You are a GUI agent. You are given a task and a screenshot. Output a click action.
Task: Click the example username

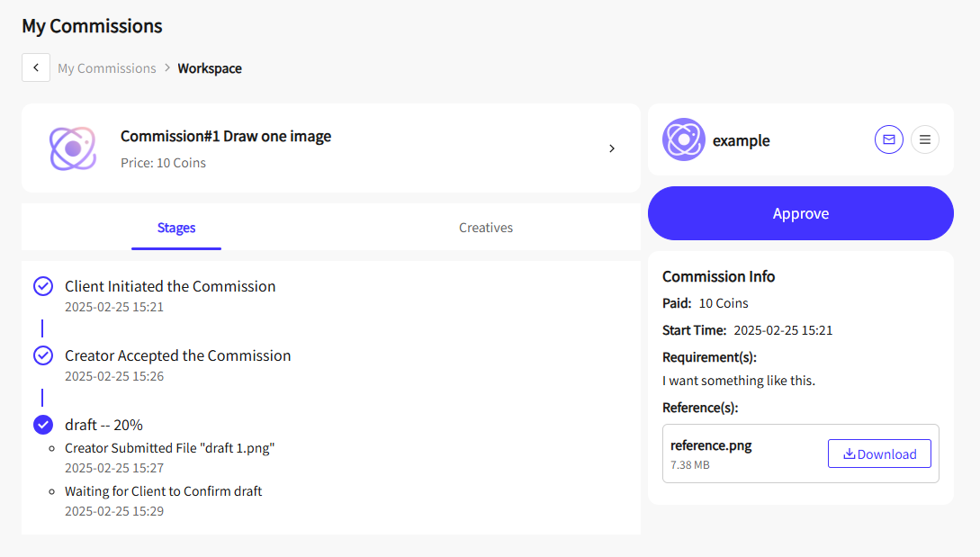coord(742,140)
